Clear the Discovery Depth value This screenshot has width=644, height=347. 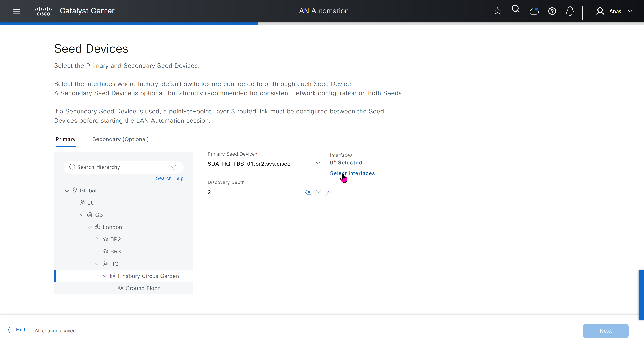click(x=308, y=192)
